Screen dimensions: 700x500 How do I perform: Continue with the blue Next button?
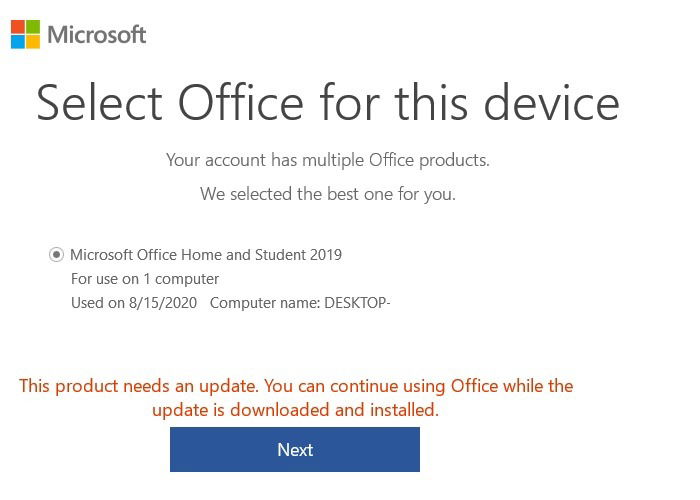coord(295,450)
